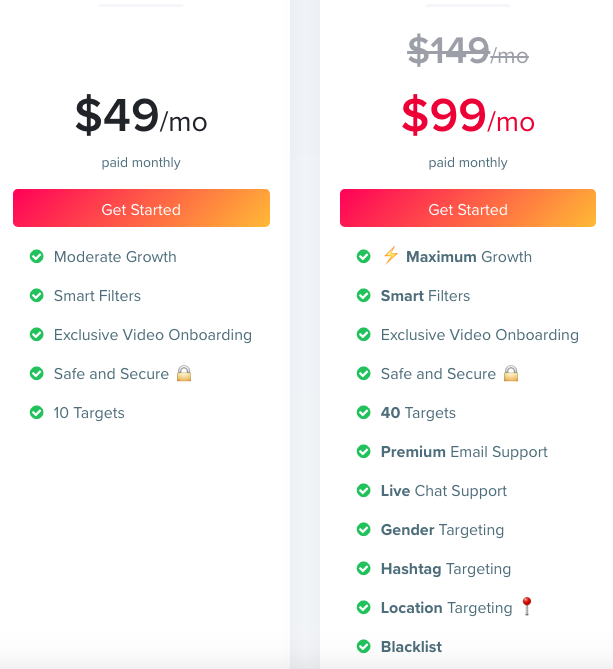Click the green check beside Blacklist
Screen dimensions: 613x669
[x=363, y=646]
